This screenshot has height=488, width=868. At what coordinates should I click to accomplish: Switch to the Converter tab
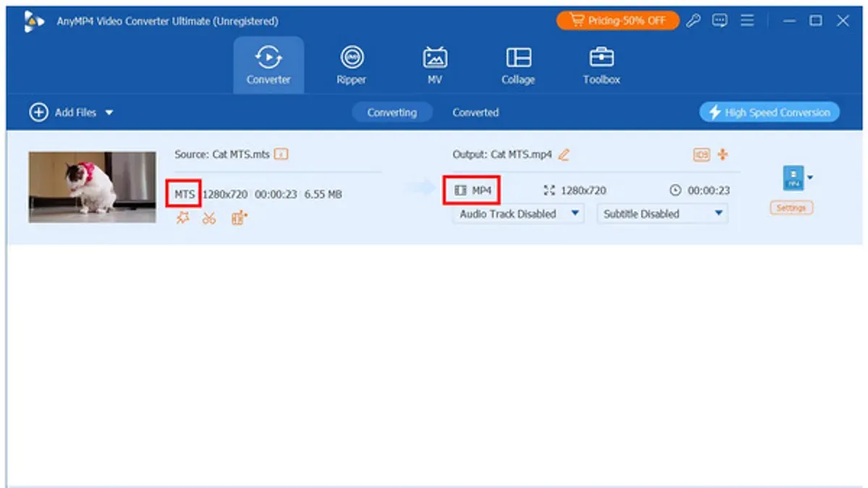pyautogui.click(x=268, y=64)
